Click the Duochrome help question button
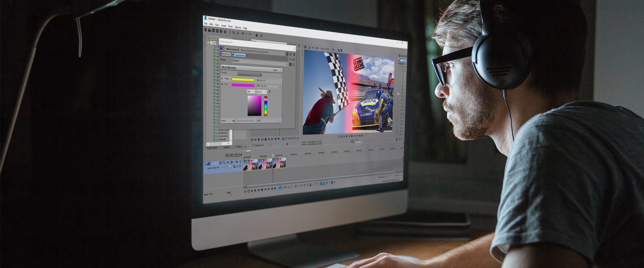 click(281, 70)
